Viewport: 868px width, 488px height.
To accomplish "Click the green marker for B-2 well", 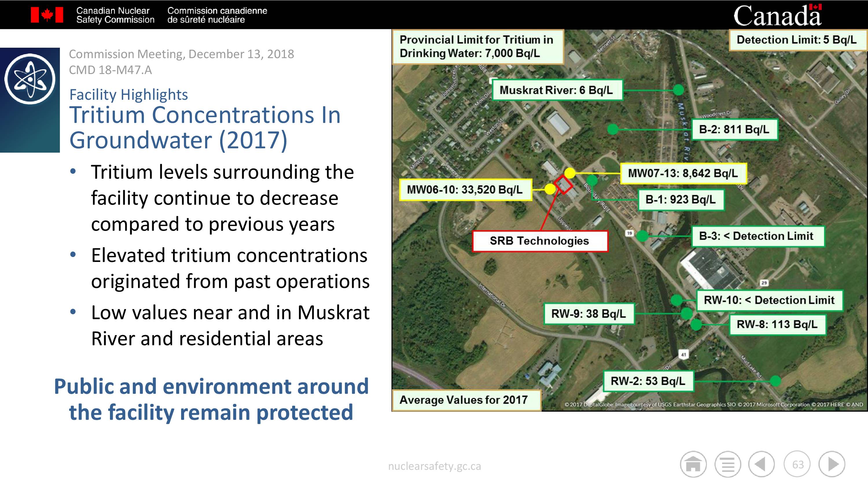I will pyautogui.click(x=613, y=129).
